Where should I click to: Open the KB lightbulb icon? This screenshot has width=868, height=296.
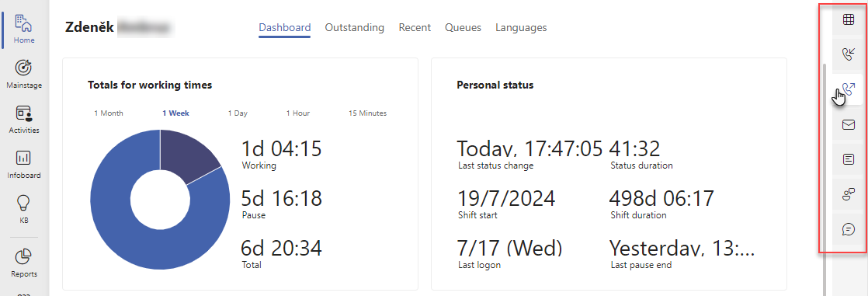pos(24,202)
